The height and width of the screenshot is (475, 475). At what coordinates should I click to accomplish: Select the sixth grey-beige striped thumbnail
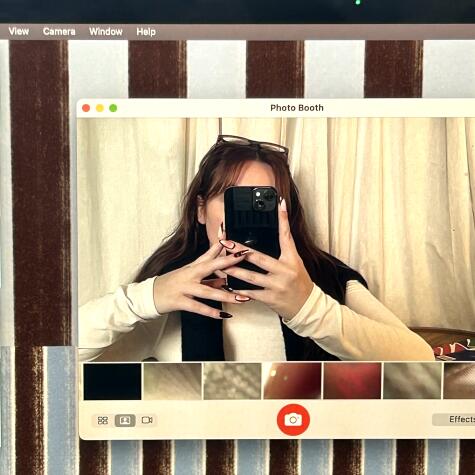click(x=412, y=381)
